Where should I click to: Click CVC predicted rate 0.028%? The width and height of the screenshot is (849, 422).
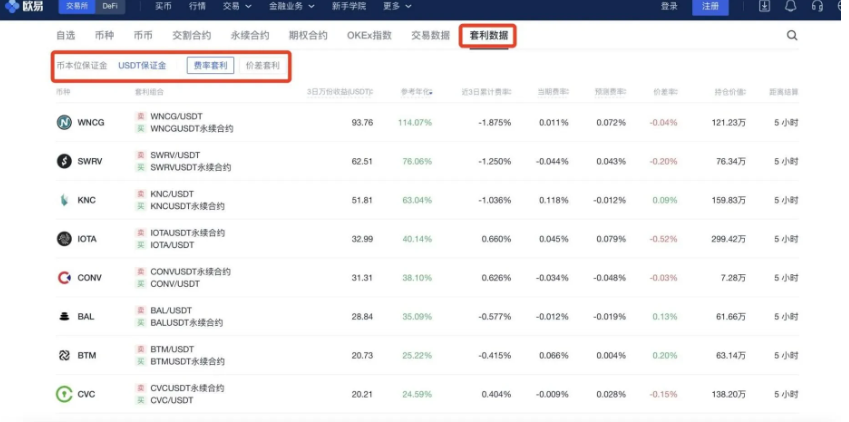(x=611, y=394)
